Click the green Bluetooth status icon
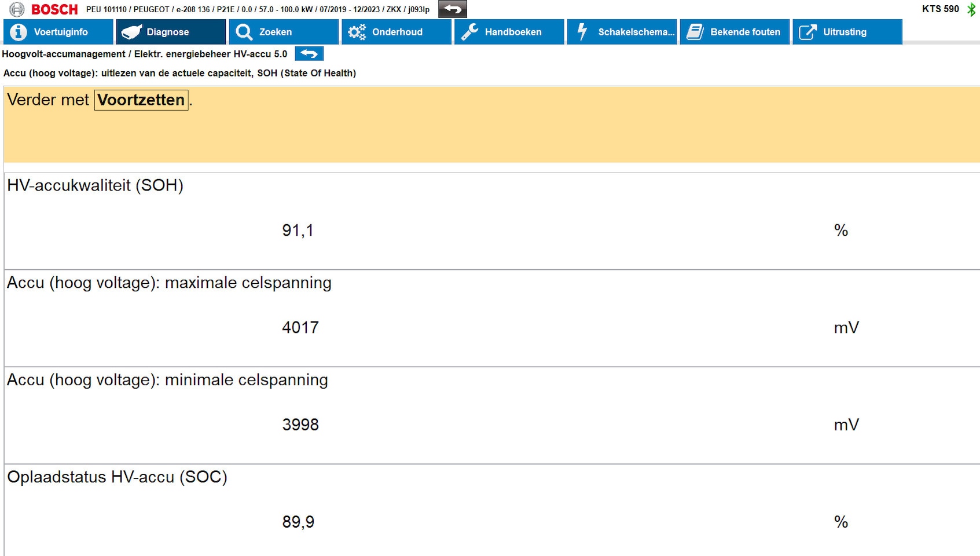980x556 pixels. pyautogui.click(x=971, y=9)
